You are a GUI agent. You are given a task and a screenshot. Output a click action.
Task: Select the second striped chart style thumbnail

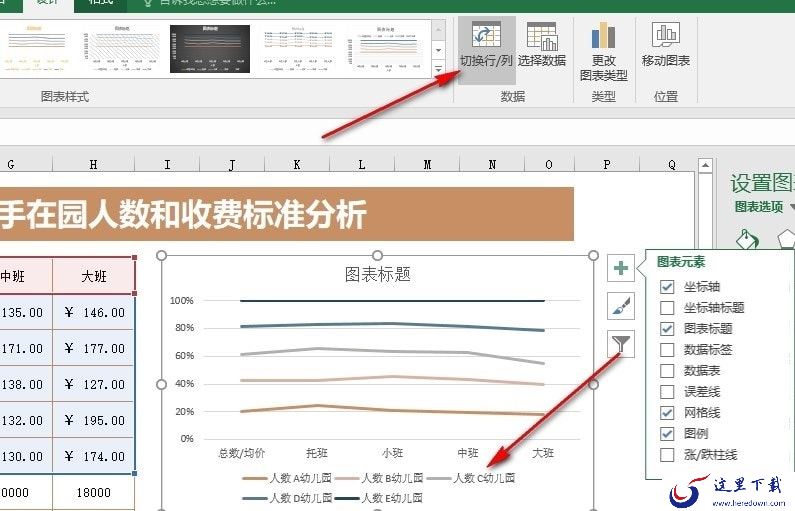123,48
